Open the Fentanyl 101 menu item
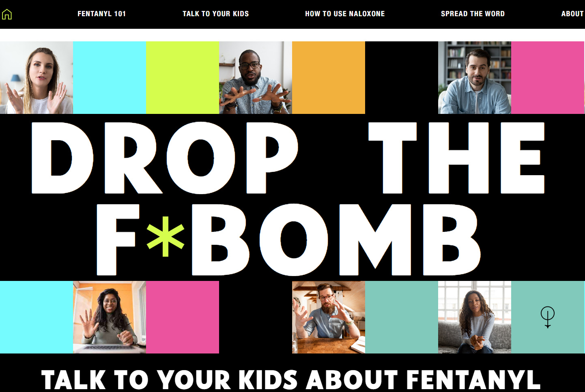Image resolution: width=585 pixels, height=392 pixels. click(x=102, y=14)
